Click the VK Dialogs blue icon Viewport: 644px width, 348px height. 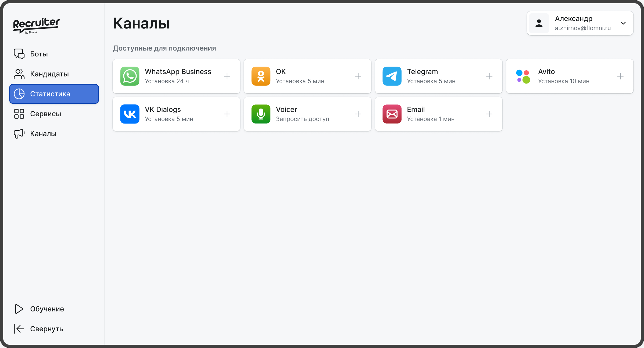pyautogui.click(x=130, y=114)
